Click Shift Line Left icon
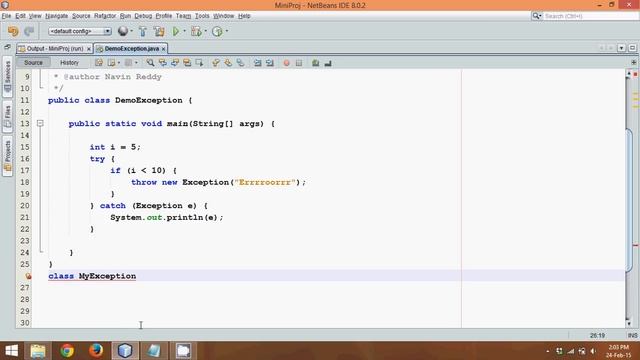640x360 pixels. (258, 63)
